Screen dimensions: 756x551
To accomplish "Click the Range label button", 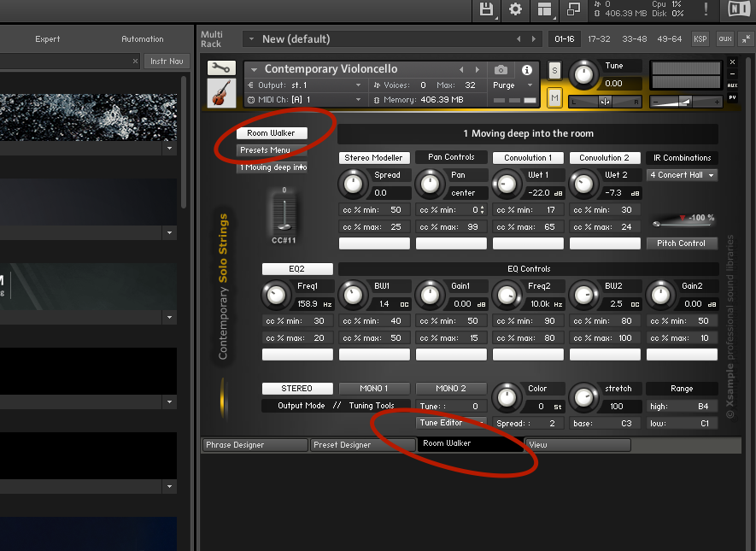I will click(x=682, y=389).
